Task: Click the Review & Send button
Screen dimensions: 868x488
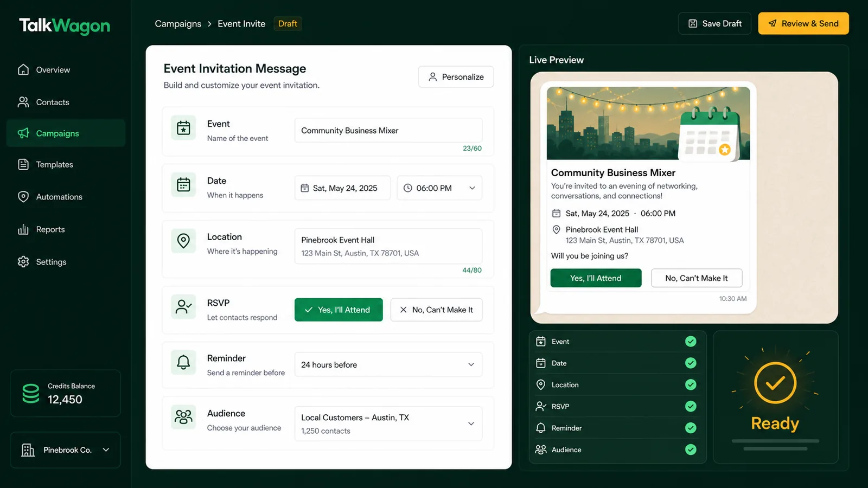Action: click(803, 23)
